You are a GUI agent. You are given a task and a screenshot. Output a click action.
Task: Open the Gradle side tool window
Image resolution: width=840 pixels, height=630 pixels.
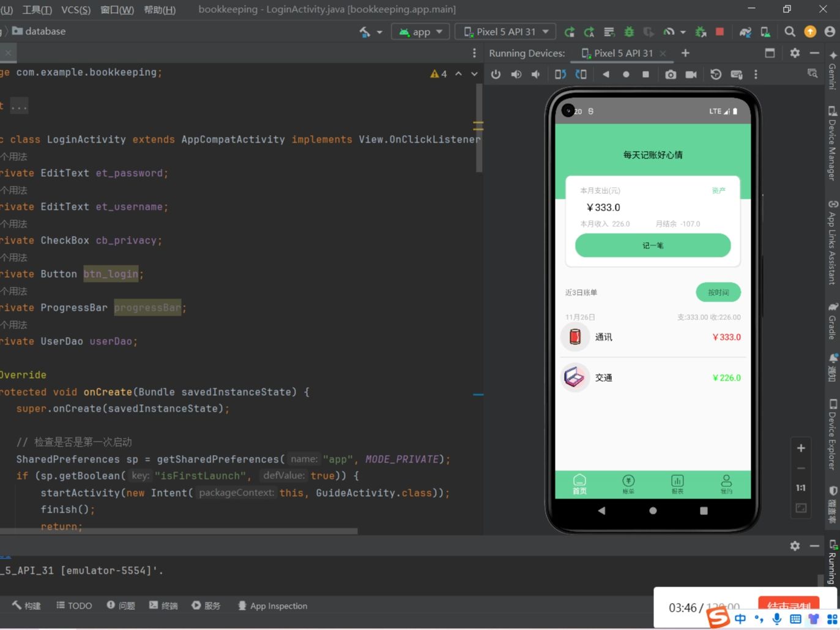click(x=833, y=321)
